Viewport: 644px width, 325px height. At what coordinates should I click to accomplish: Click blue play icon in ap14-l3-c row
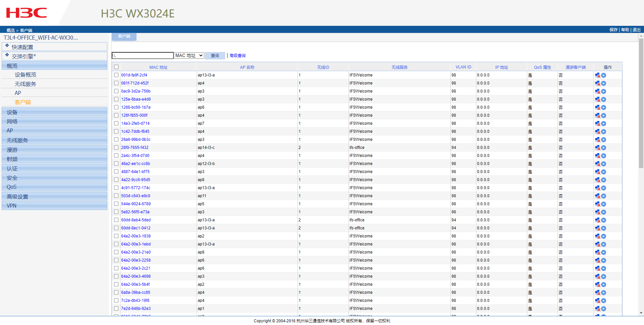(604, 148)
